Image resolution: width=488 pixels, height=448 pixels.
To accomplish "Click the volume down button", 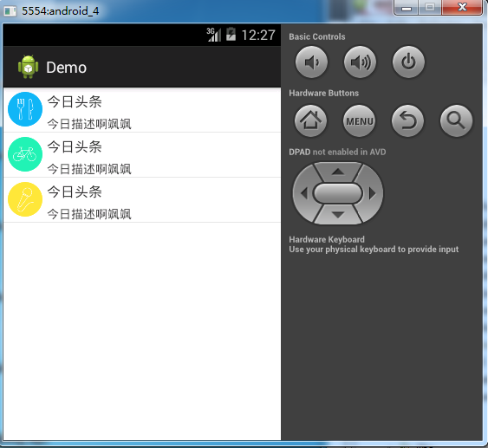I will pyautogui.click(x=311, y=62).
